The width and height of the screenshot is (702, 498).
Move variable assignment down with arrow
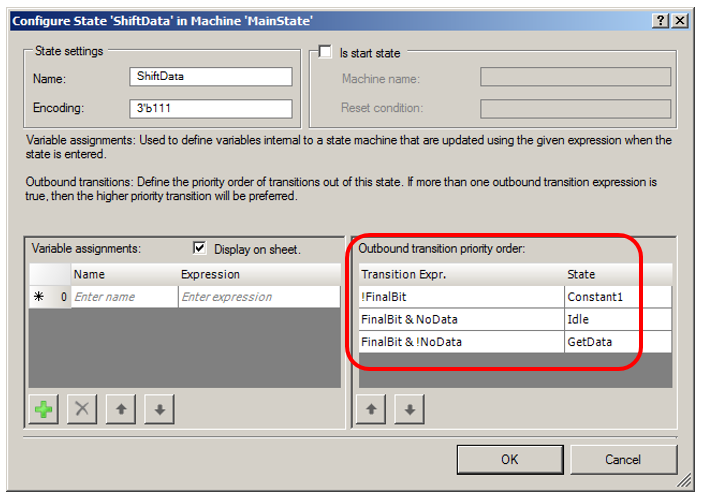(159, 409)
